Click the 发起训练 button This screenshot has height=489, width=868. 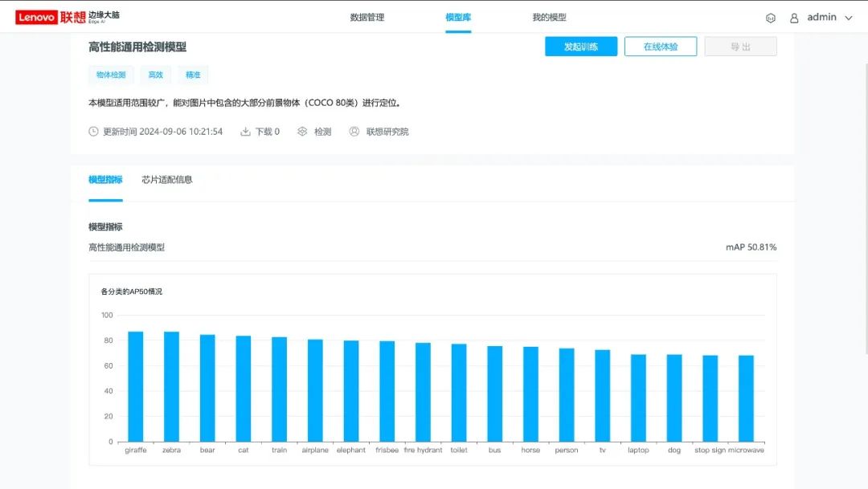point(581,47)
